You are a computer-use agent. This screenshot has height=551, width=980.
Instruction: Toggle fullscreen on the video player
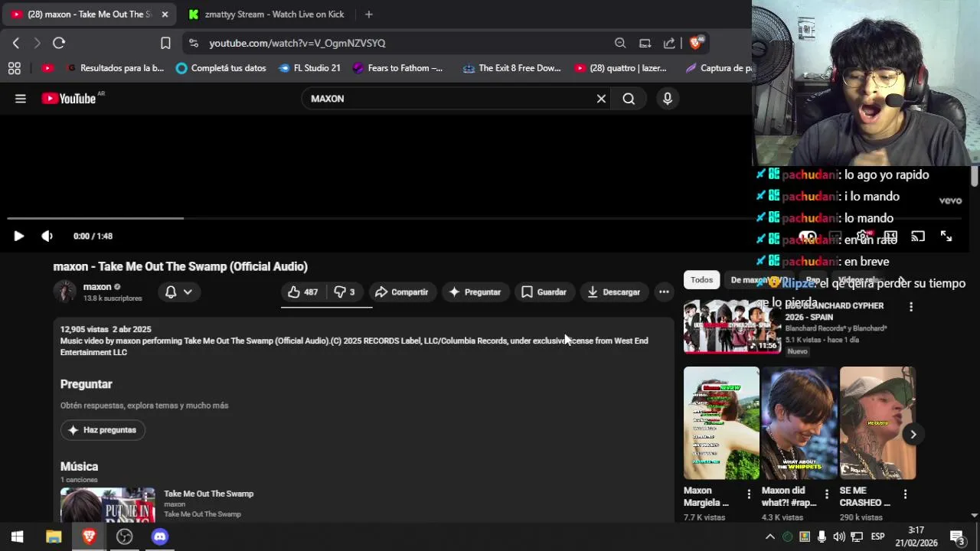pyautogui.click(x=946, y=236)
